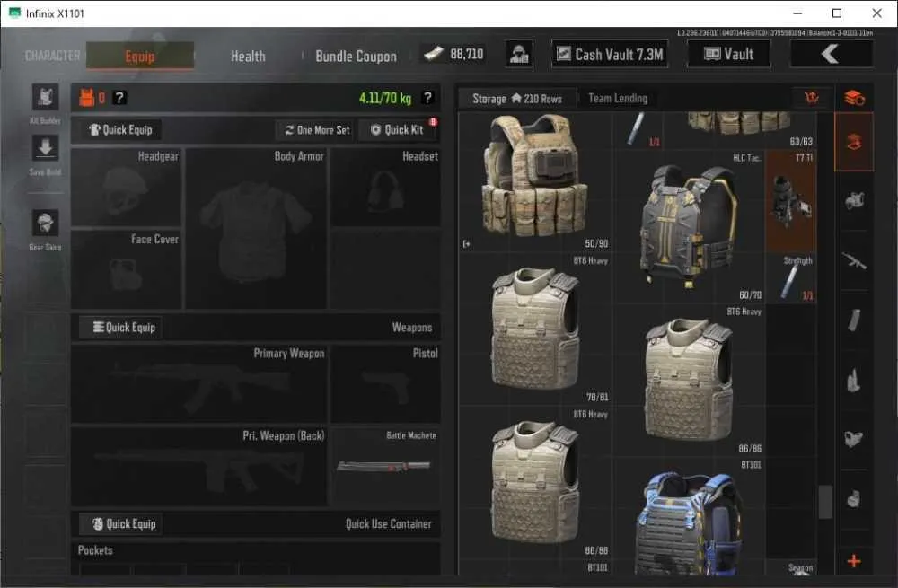The width and height of the screenshot is (898, 588).
Task: Click Quick Equip above the Headgear slot
Action: click(121, 130)
